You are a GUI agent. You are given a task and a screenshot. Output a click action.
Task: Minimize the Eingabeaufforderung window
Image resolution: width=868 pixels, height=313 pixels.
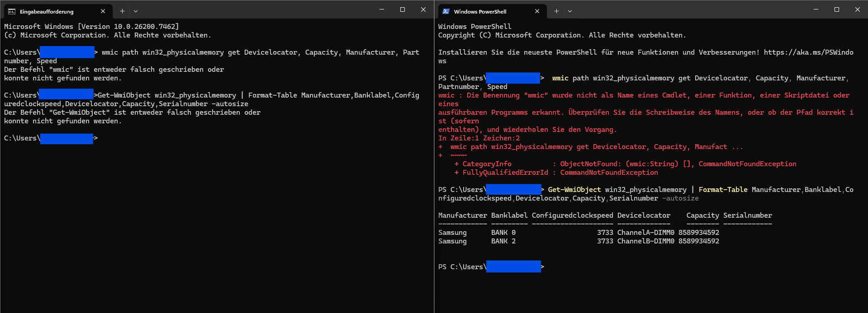(382, 9)
